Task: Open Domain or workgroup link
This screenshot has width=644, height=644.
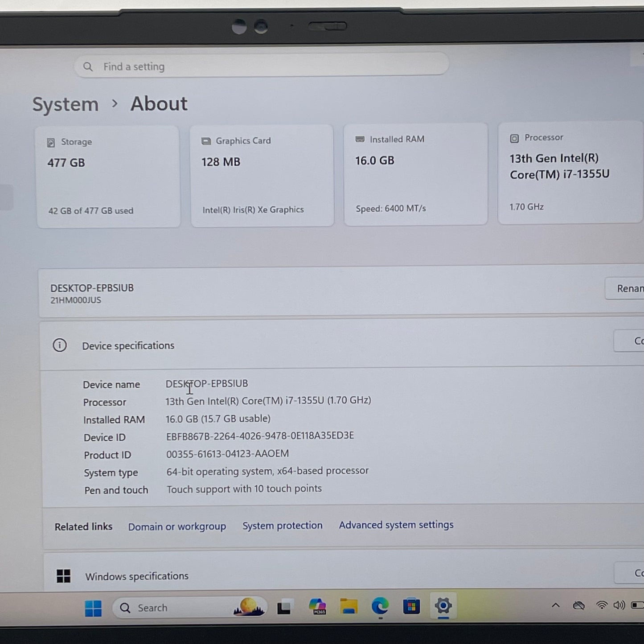Action: (177, 527)
